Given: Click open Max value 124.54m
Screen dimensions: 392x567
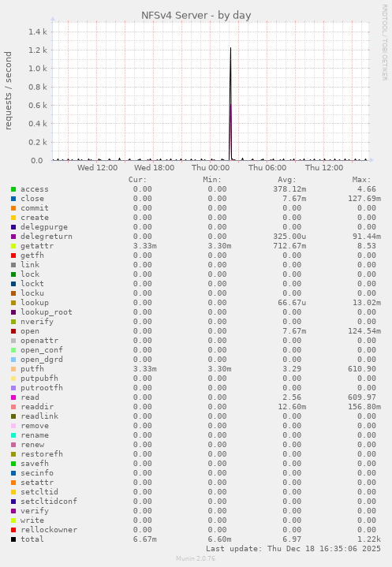Looking at the screenshot, I should (364, 331).
